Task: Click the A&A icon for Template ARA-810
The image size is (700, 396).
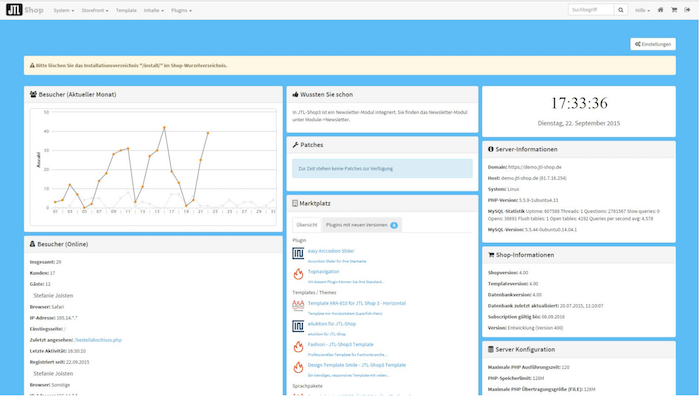Action: point(298,306)
